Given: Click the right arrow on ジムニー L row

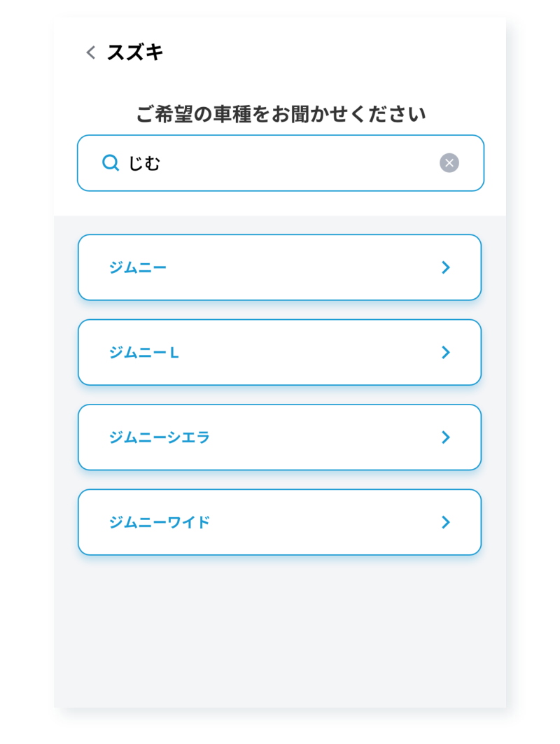Looking at the screenshot, I should pos(447,352).
